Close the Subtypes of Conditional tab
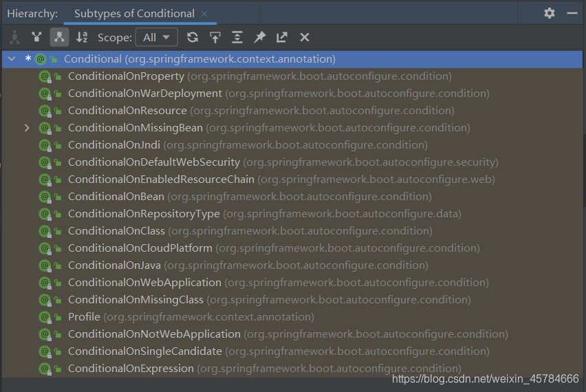586x392 pixels. click(x=204, y=14)
